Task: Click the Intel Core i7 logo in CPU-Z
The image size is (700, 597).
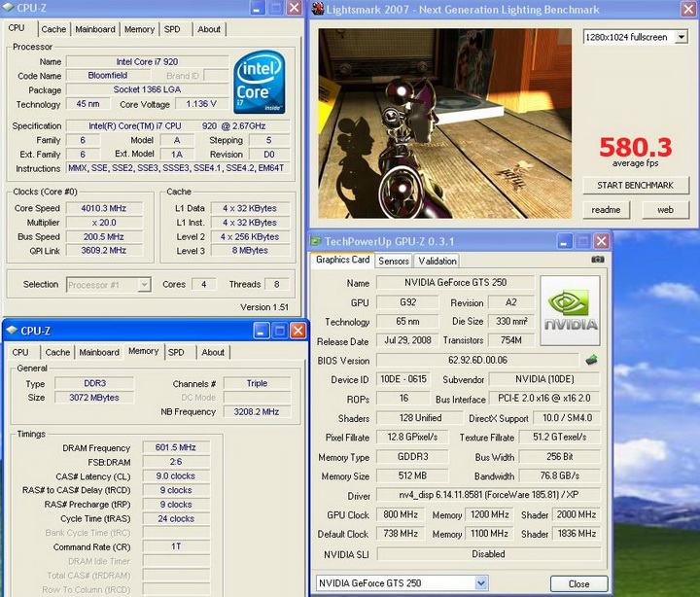Action: point(260,82)
